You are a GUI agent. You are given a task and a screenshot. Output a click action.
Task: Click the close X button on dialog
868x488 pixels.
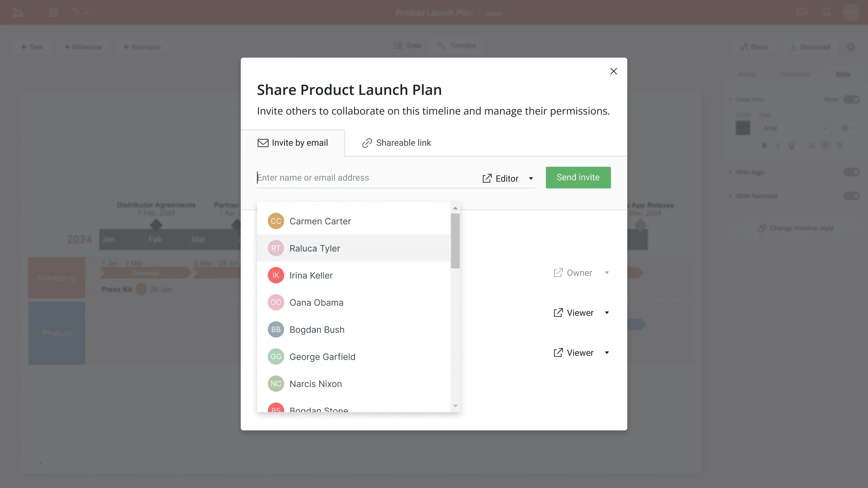point(613,71)
